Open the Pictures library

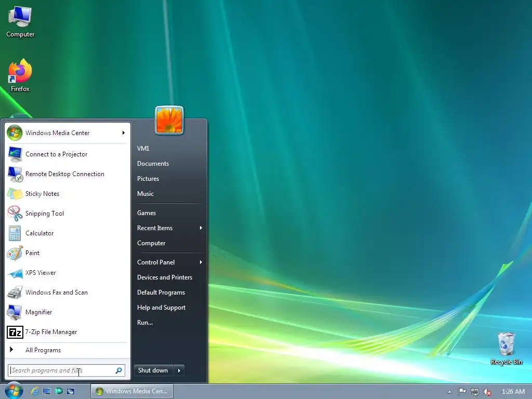[169, 179]
